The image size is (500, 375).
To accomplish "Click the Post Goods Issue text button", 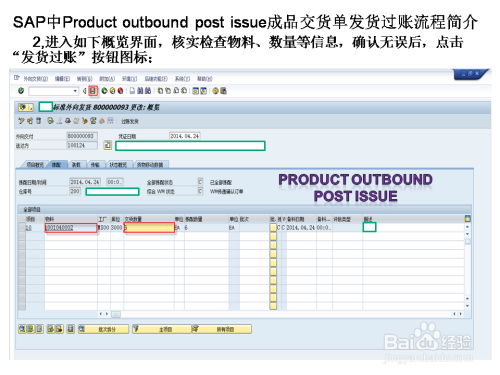I will coord(130,121).
